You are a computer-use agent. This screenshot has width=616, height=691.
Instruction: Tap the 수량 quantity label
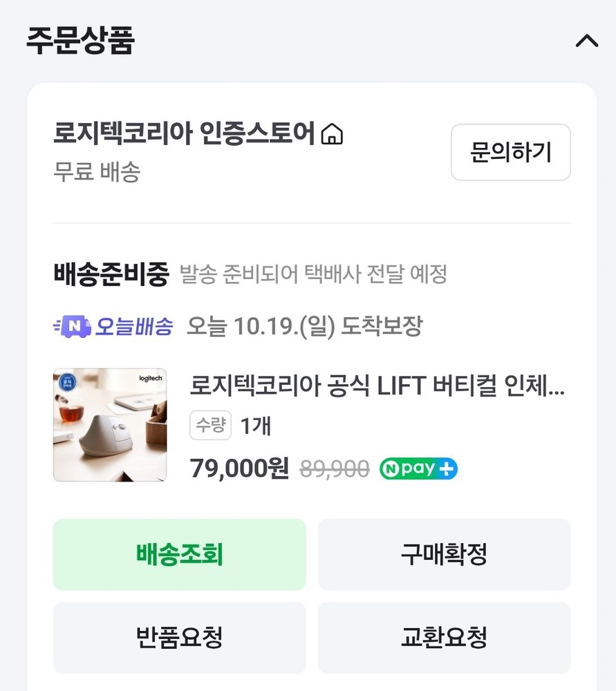click(x=210, y=425)
